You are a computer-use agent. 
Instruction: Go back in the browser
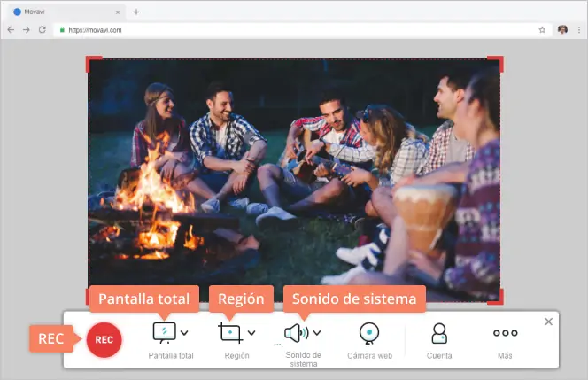[11, 29]
